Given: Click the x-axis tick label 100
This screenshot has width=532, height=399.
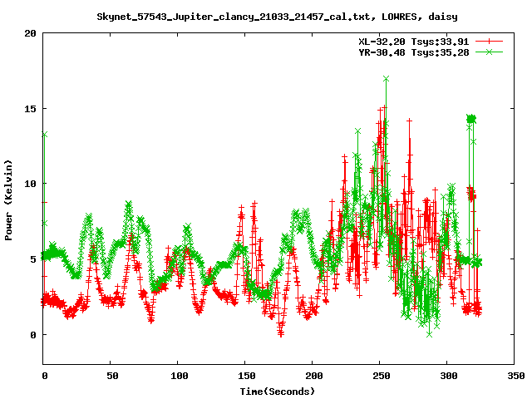Looking at the screenshot, I should point(180,376).
